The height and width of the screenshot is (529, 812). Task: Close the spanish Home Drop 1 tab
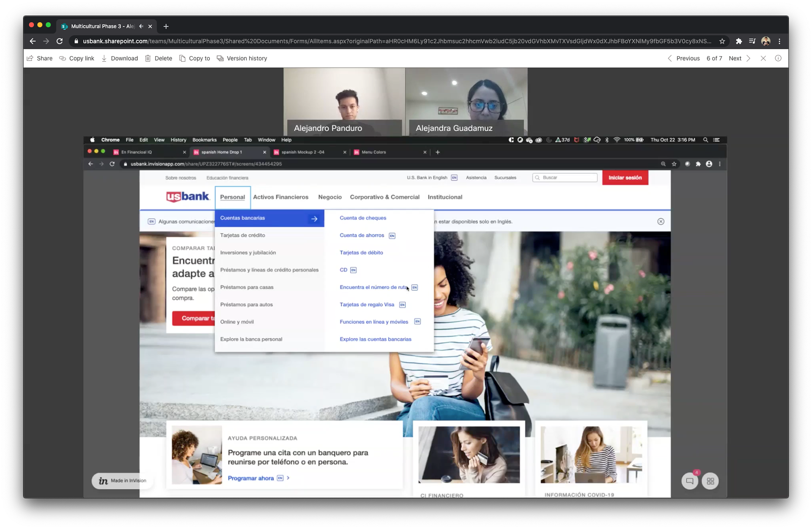click(264, 152)
